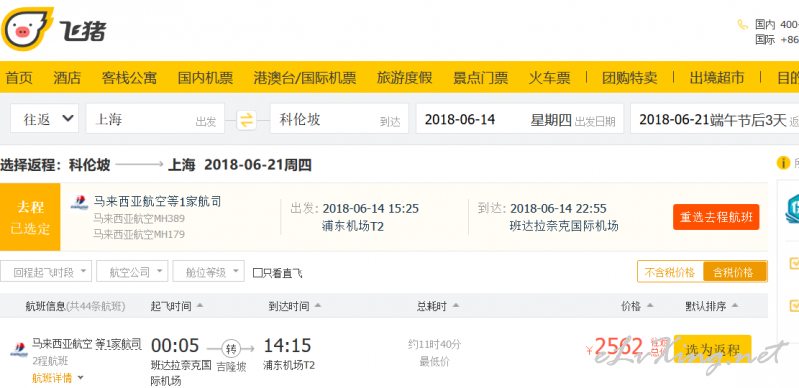Click the phone icon near hotline numbers
Viewport: 799px width, 388px height.
743,24
